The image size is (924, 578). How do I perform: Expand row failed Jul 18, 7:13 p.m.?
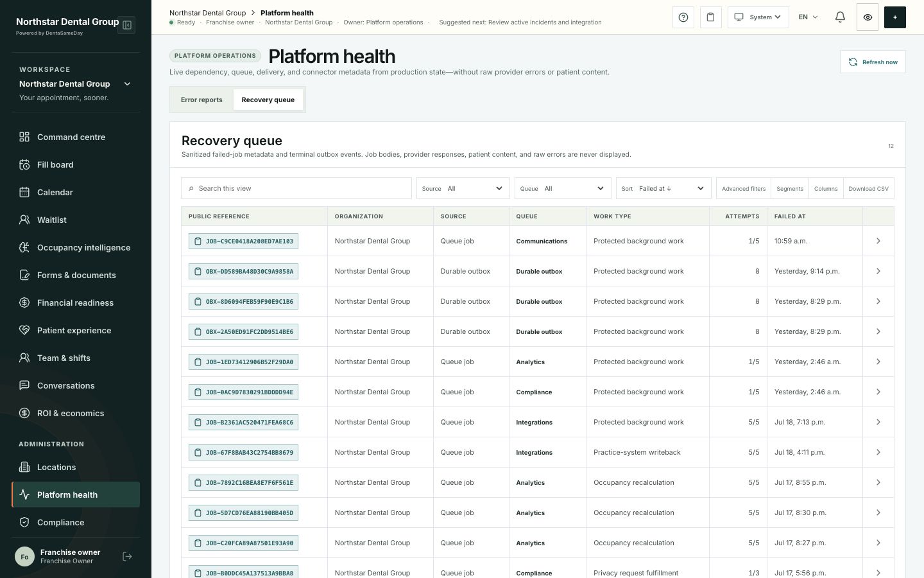[878, 423]
